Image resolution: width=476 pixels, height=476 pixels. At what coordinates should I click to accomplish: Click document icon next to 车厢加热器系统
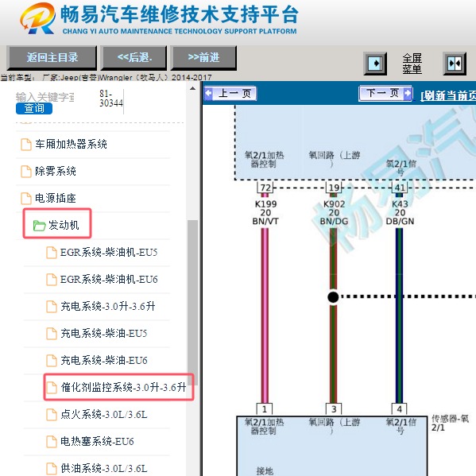pyautogui.click(x=26, y=144)
